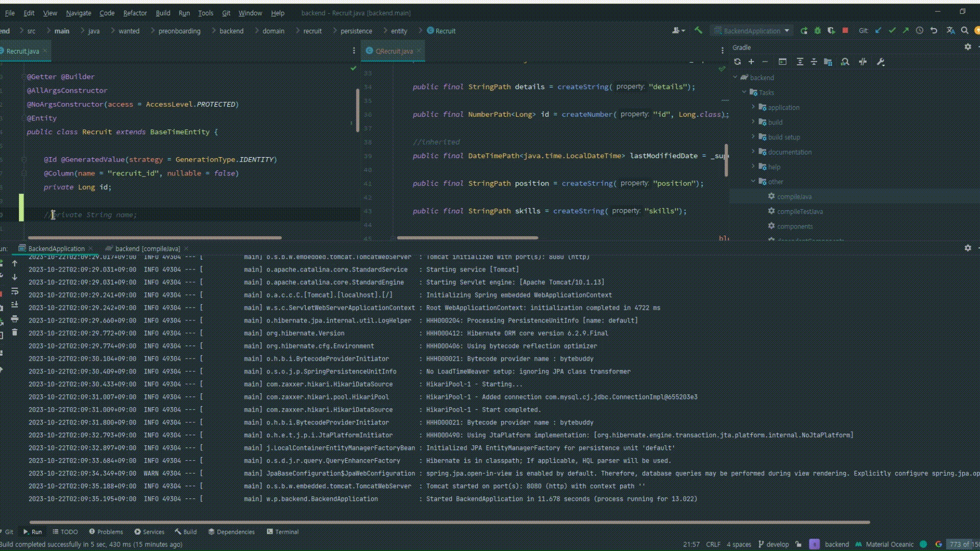Expand the application Gradle task folder
The width and height of the screenshot is (980, 551).
(753, 107)
